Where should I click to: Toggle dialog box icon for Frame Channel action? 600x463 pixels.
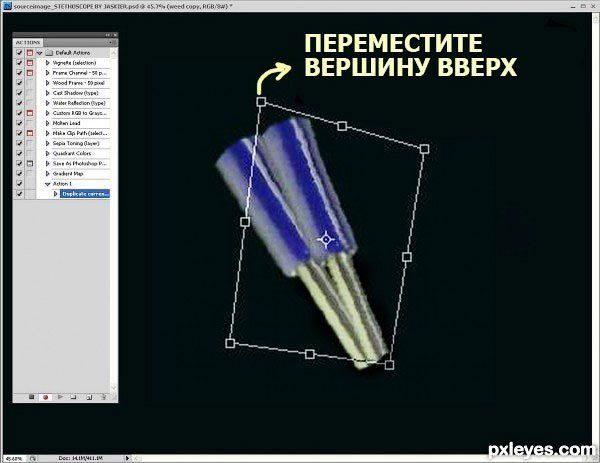click(30, 73)
